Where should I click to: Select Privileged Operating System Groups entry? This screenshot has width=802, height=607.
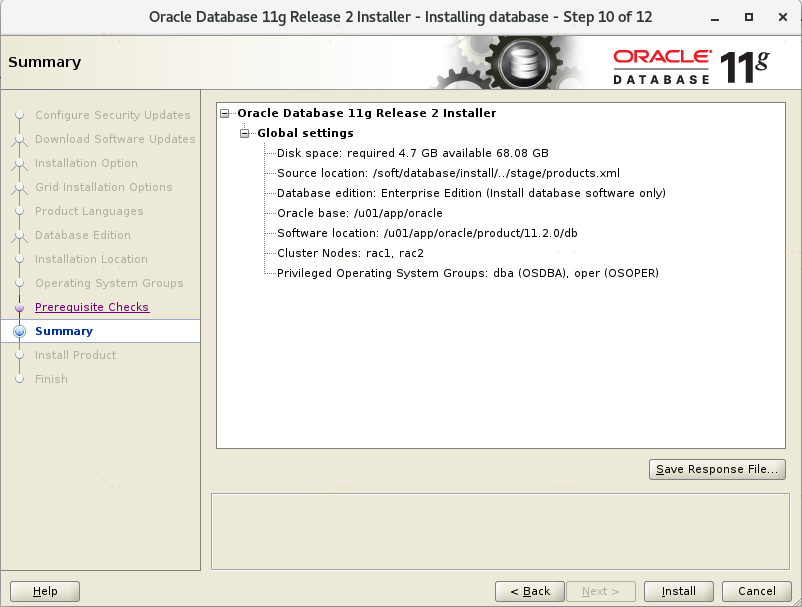click(467, 273)
